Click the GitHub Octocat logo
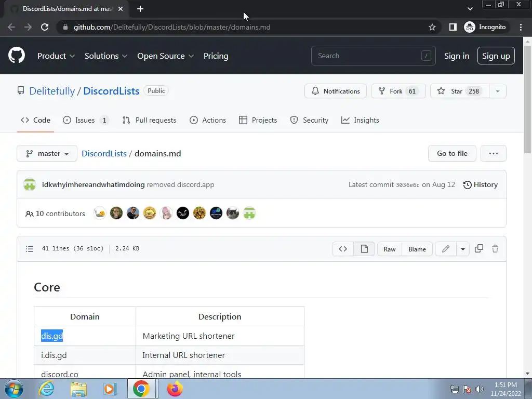 click(x=16, y=56)
